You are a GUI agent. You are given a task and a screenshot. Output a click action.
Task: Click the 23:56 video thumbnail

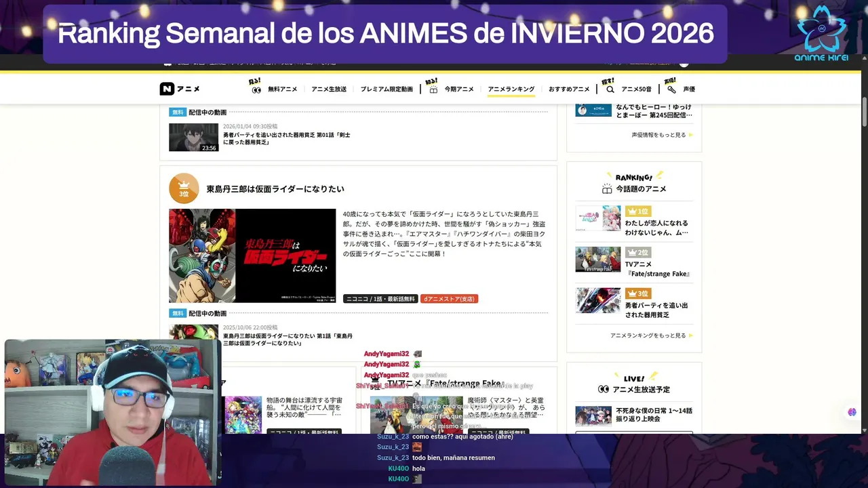[194, 138]
